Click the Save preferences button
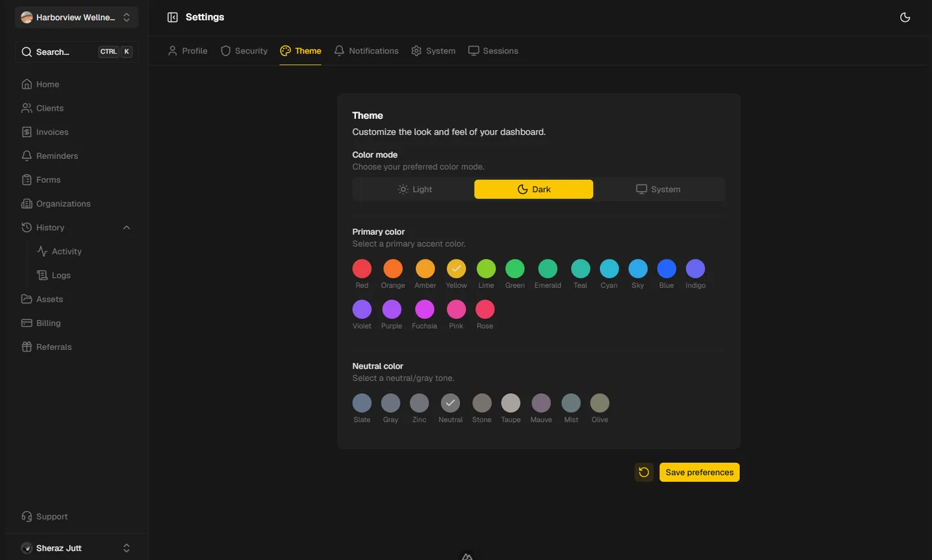932x560 pixels. click(x=700, y=472)
